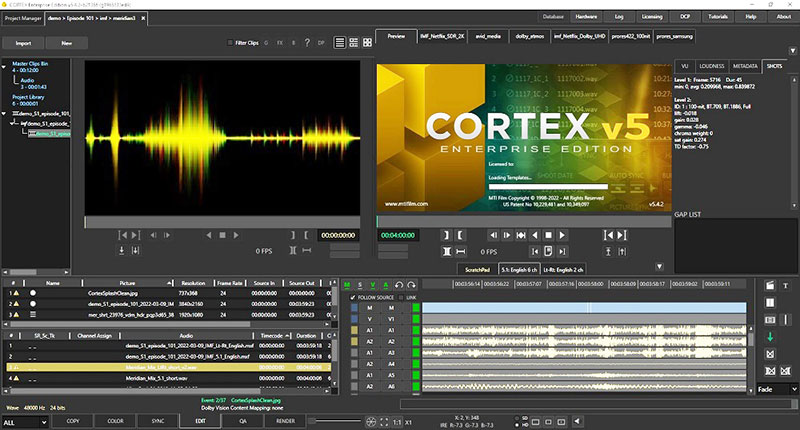Click the source viewer scrub bar

click(222, 222)
